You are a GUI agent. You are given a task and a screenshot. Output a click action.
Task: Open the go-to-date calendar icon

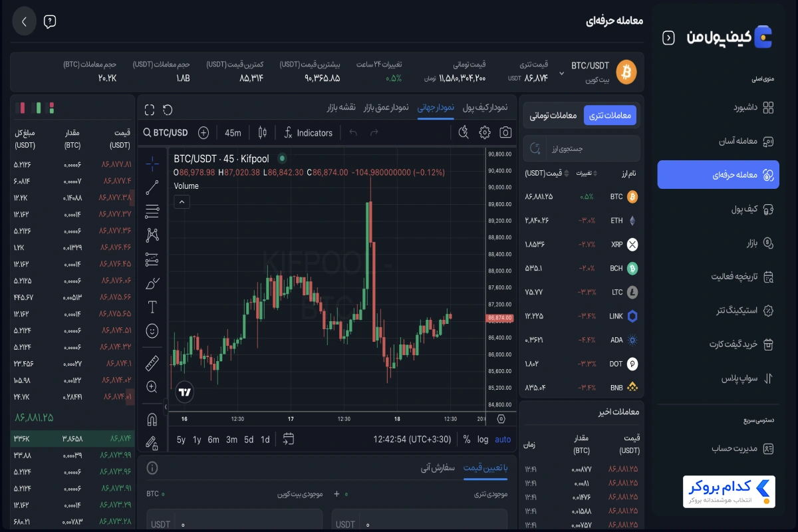(x=289, y=439)
